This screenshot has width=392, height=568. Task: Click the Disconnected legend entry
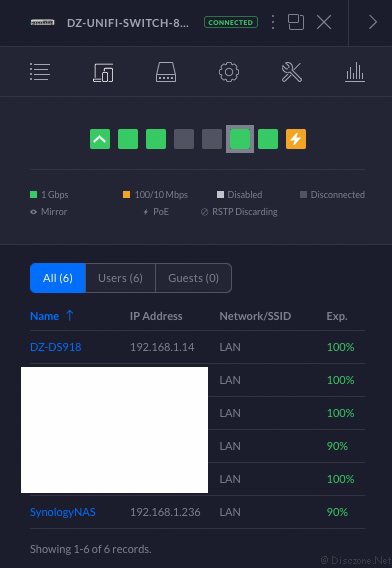[x=332, y=195]
